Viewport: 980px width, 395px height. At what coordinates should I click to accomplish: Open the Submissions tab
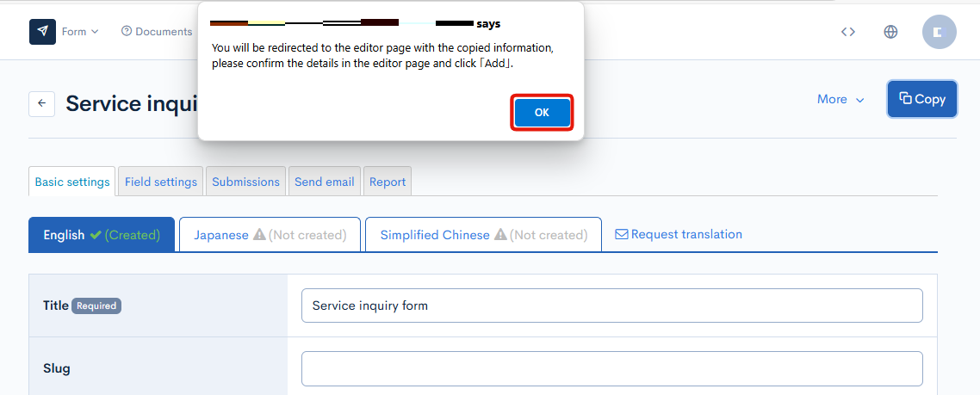245,182
